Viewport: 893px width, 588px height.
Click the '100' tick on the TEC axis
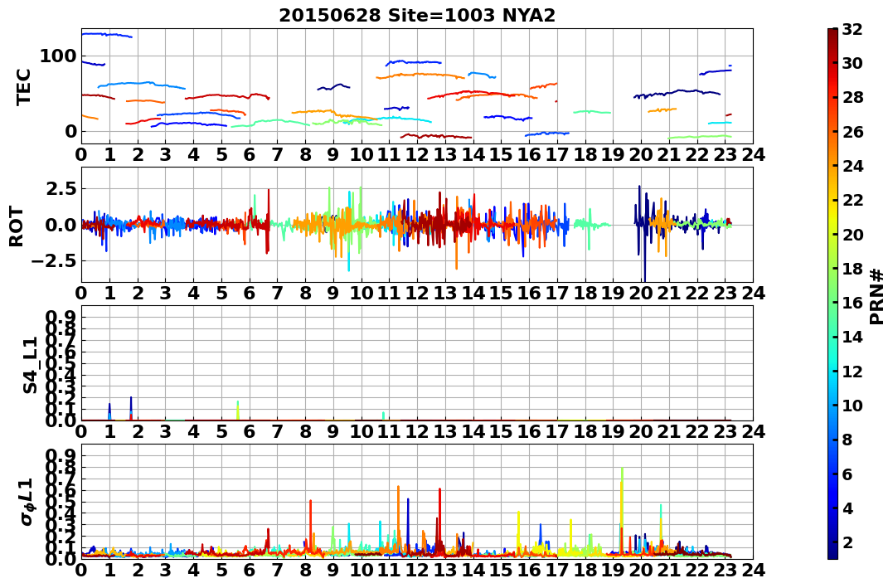[57, 56]
